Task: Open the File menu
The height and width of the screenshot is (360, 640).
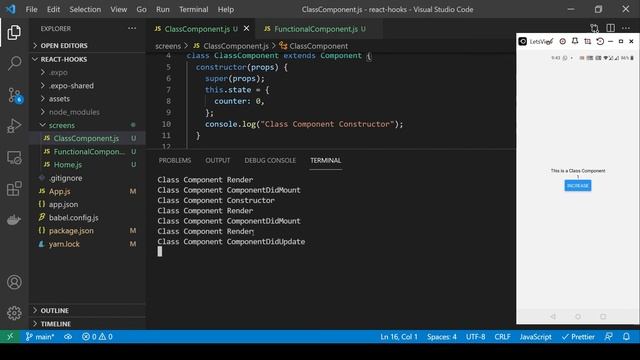Action: pyautogui.click(x=31, y=9)
